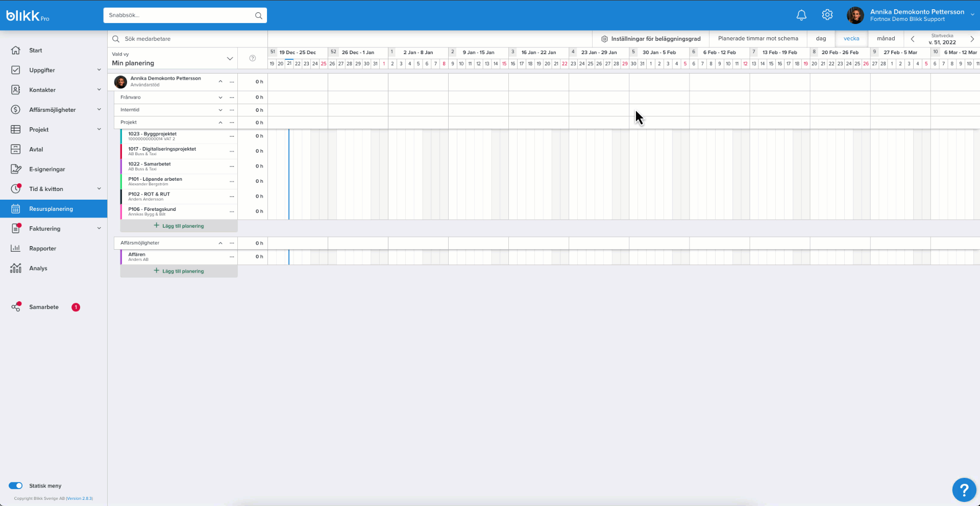Open the settings gear in top bar

827,15
